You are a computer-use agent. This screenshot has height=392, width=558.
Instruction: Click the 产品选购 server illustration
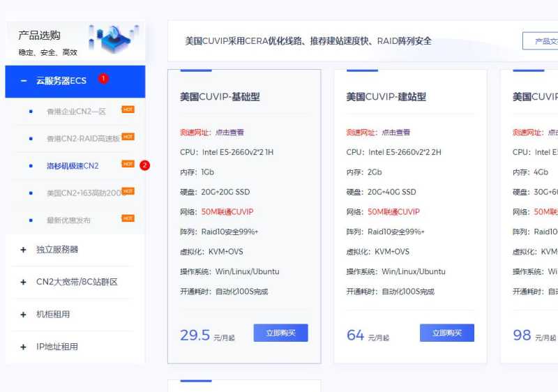point(114,39)
